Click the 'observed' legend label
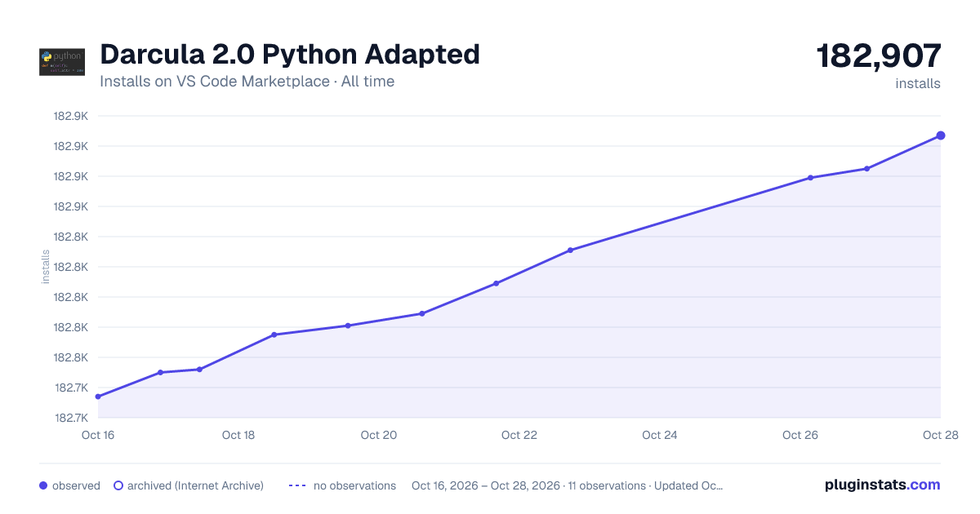 pos(76,485)
